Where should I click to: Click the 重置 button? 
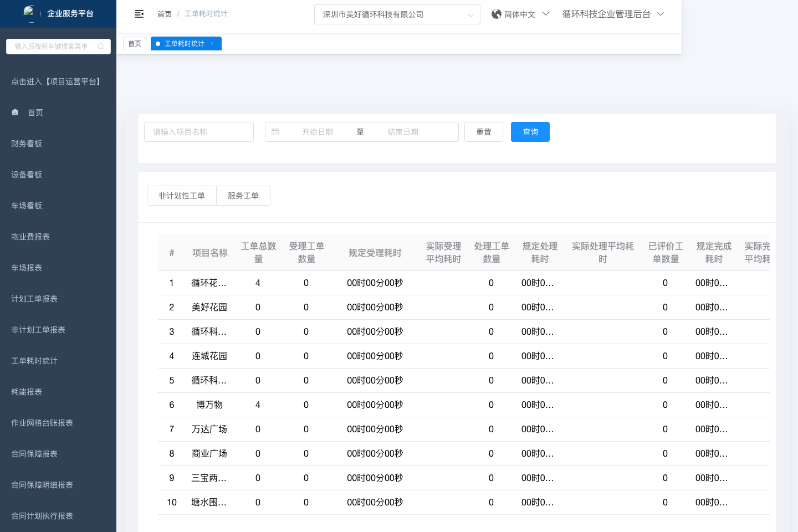[x=484, y=132]
